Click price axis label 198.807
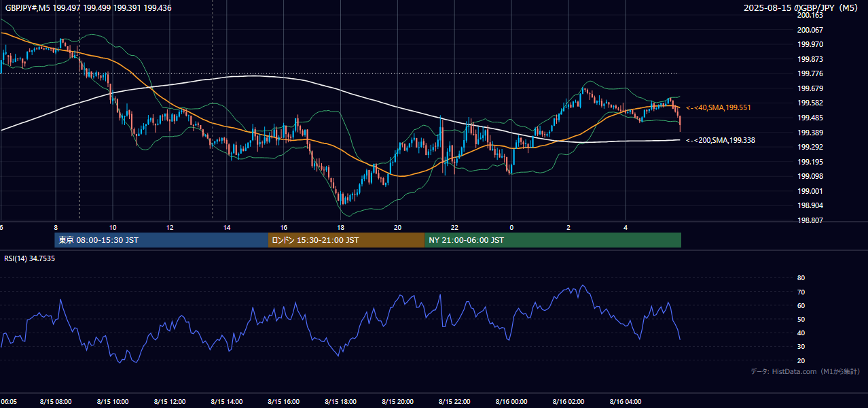Image resolution: width=868 pixels, height=408 pixels. [x=810, y=220]
